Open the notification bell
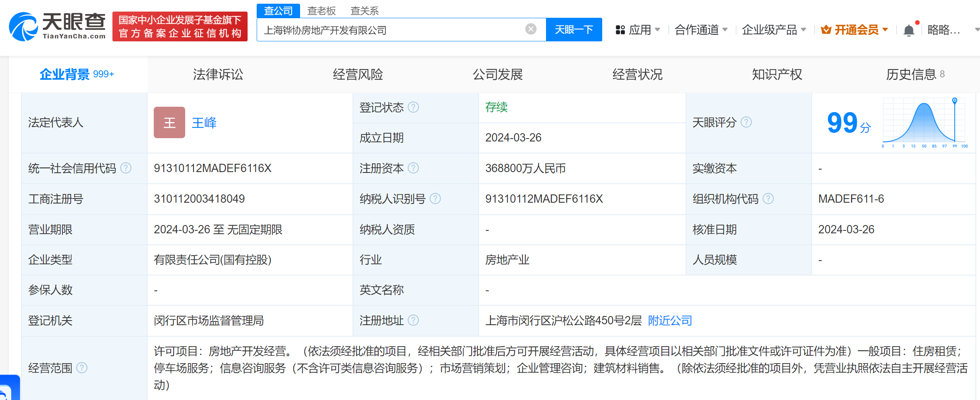 [x=909, y=30]
